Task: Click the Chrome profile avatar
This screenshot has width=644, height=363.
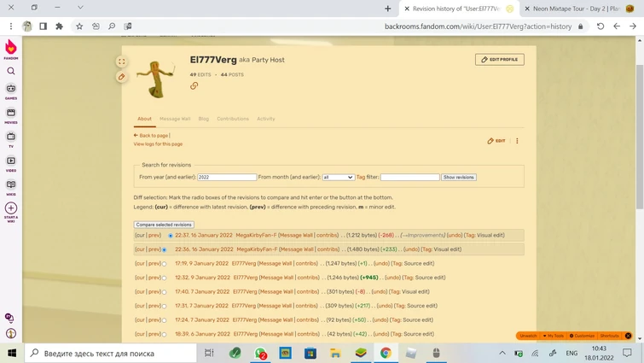Action: (x=27, y=26)
